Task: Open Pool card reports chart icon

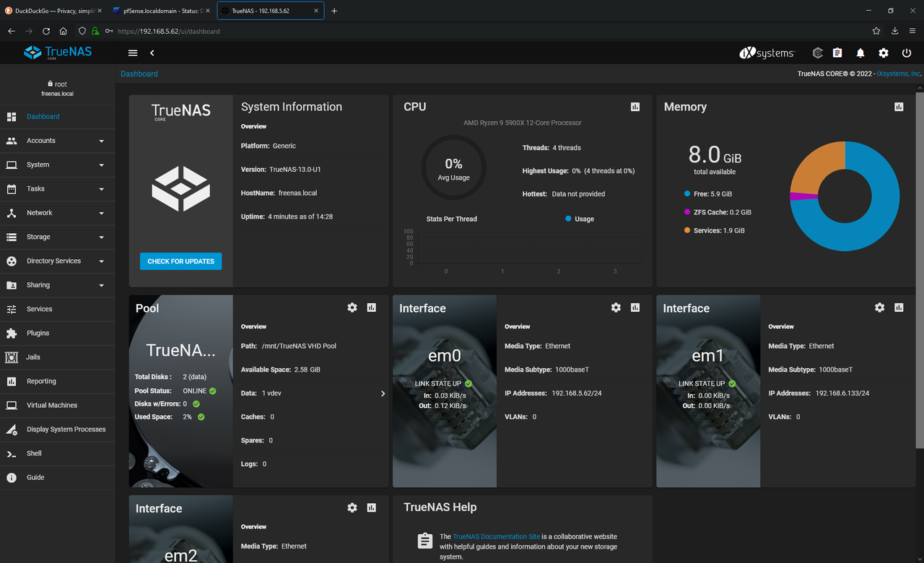Action: (372, 307)
